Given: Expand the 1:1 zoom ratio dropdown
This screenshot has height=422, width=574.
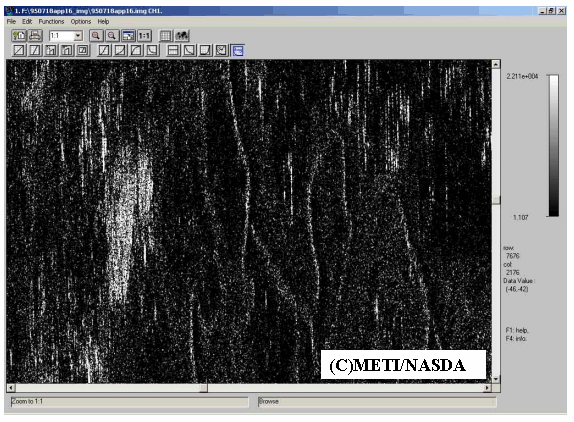Looking at the screenshot, I should (x=78, y=36).
